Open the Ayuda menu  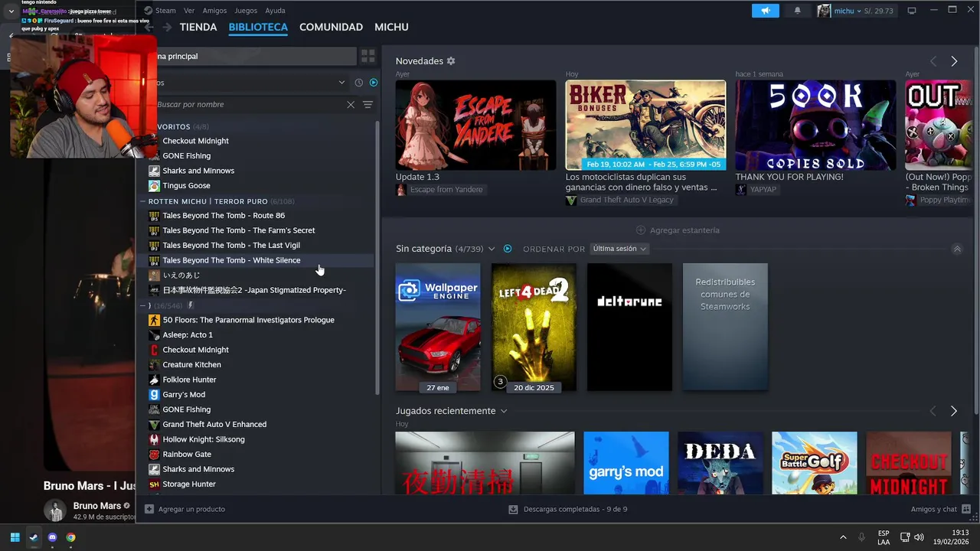275,11
